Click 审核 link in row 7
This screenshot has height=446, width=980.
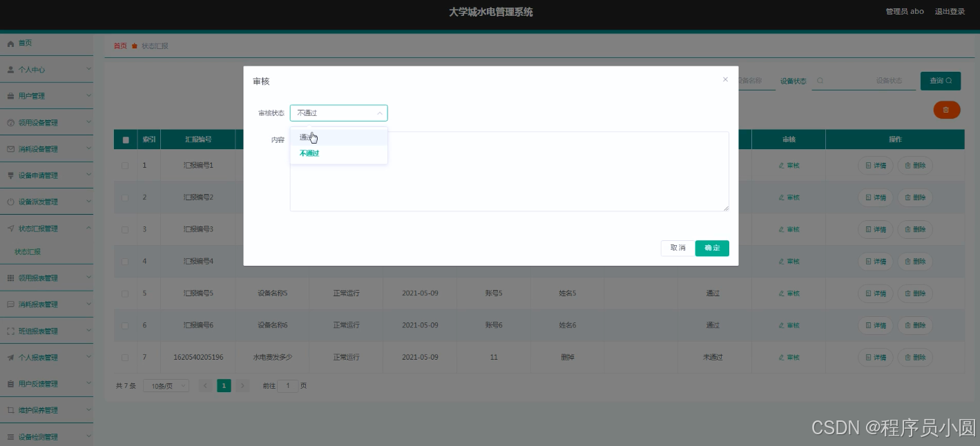pyautogui.click(x=789, y=358)
